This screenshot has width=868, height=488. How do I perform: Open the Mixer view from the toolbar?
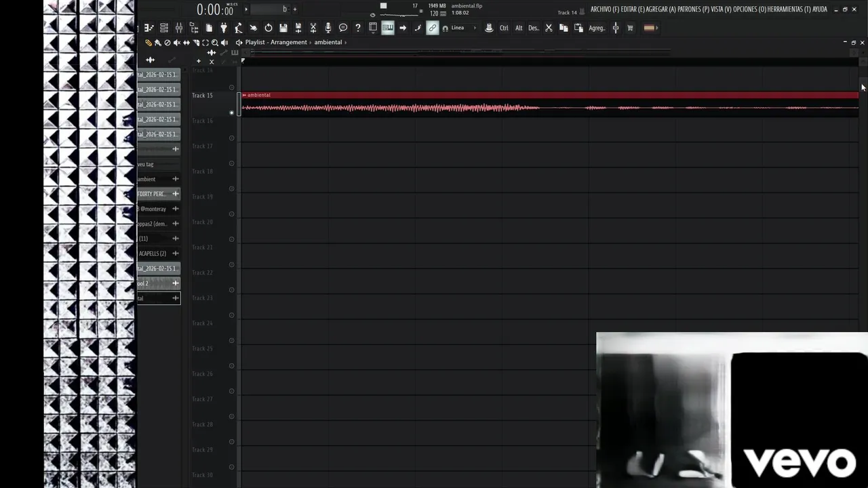[x=179, y=28]
